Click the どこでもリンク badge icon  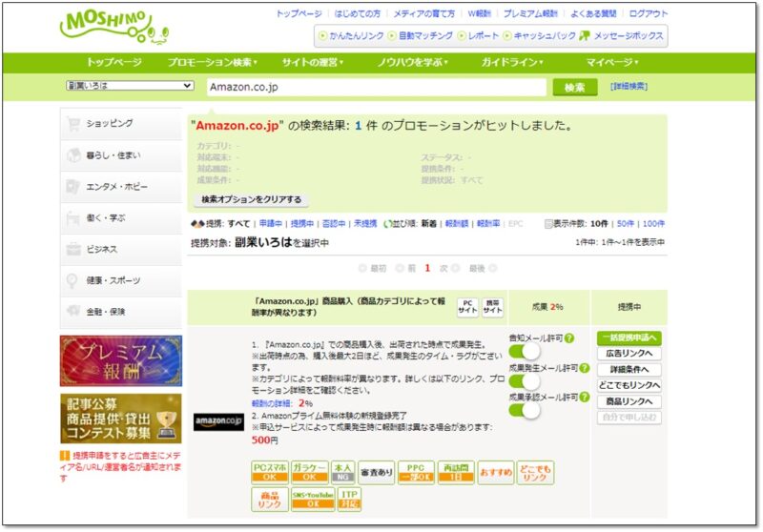(x=535, y=472)
